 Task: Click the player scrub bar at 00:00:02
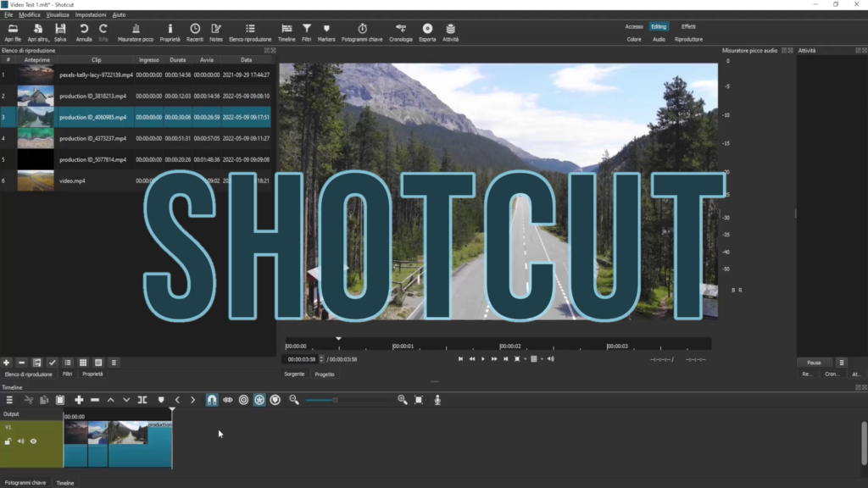(500, 346)
